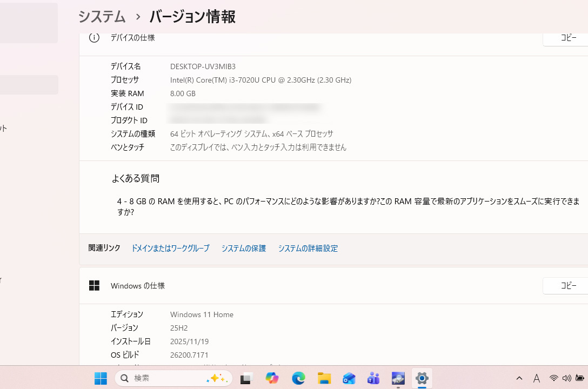Click the taskbar search field
This screenshot has width=588, height=389.
[x=173, y=378]
